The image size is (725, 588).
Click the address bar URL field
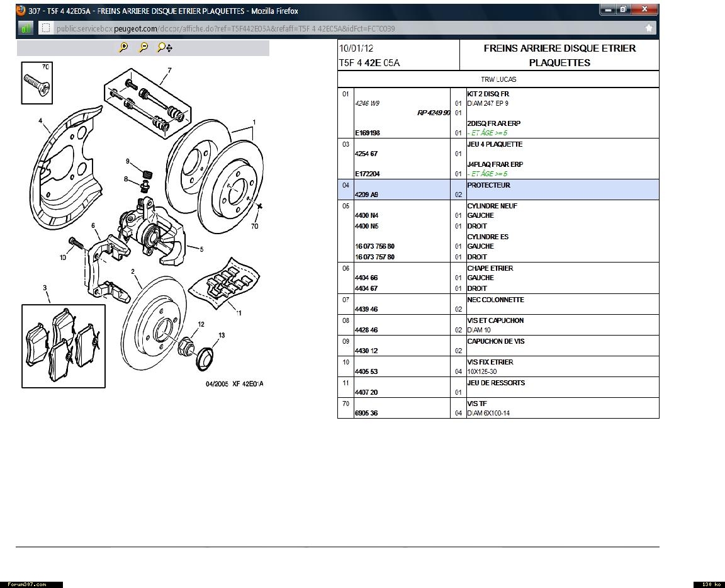(315, 28)
